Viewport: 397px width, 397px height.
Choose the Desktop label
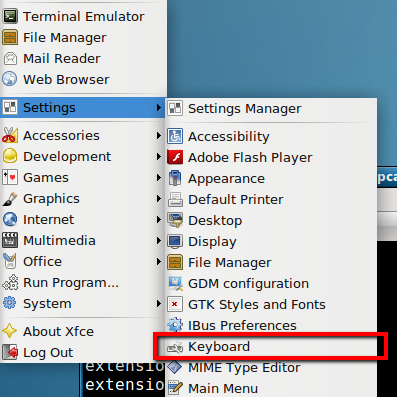(215, 221)
